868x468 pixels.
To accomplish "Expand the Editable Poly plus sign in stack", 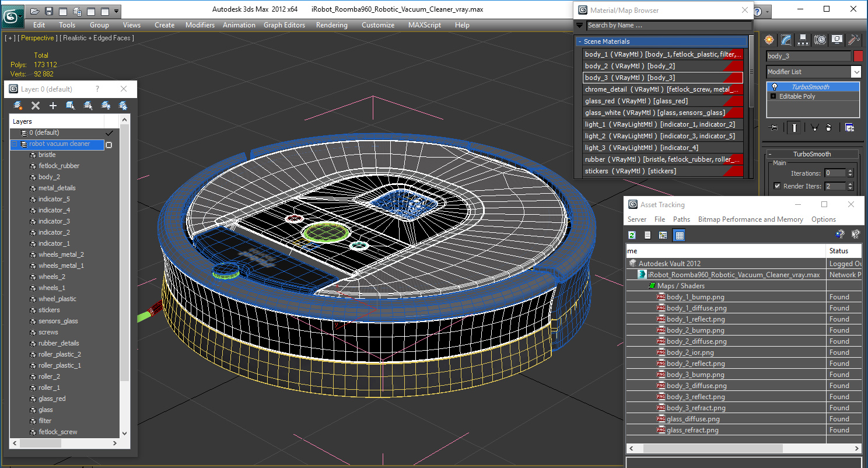I will click(773, 96).
